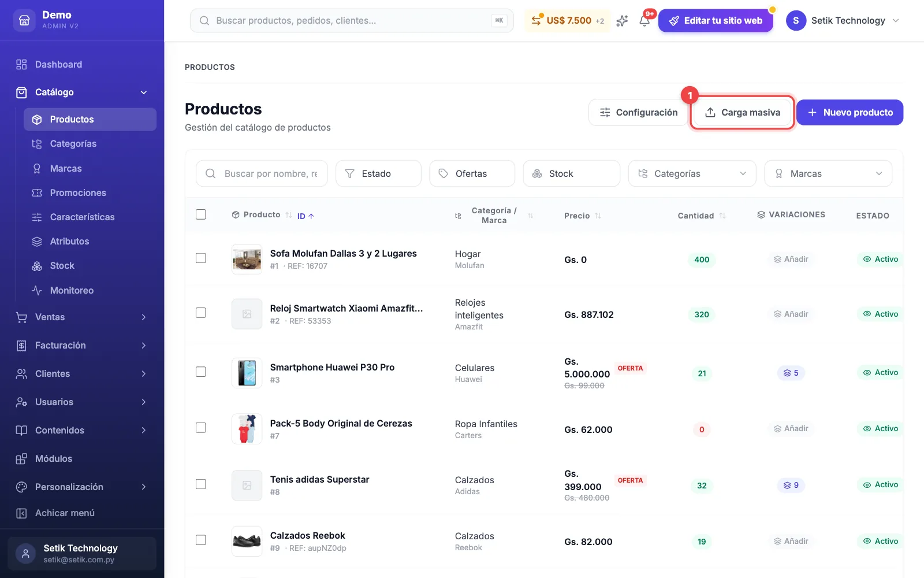The width and height of the screenshot is (924, 578).
Task: Expand the Facturación sidebar menu
Action: coord(82,346)
